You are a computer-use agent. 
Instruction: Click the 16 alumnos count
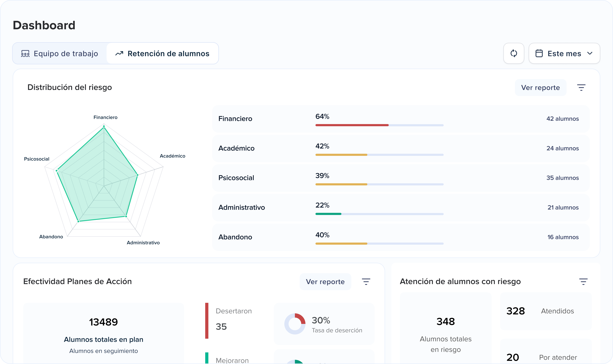[563, 237]
